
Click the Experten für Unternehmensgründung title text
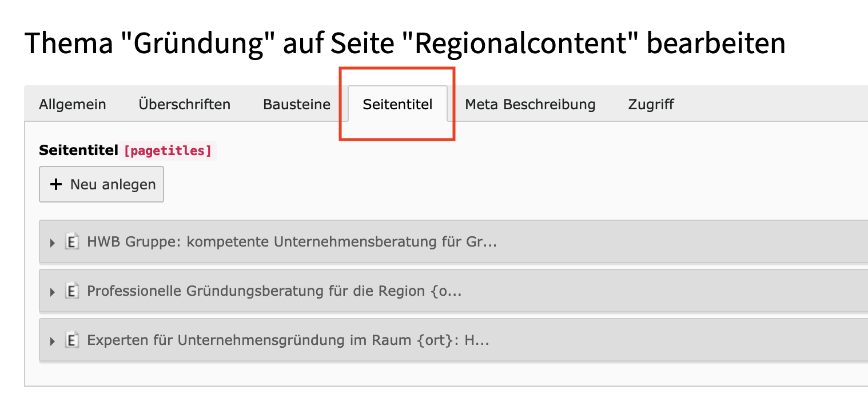(288, 340)
